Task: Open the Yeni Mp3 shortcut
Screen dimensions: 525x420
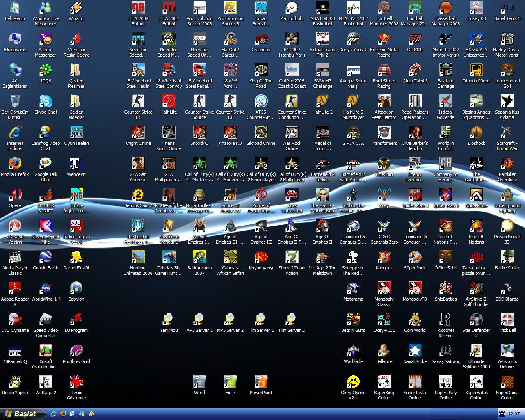Action: (x=169, y=320)
